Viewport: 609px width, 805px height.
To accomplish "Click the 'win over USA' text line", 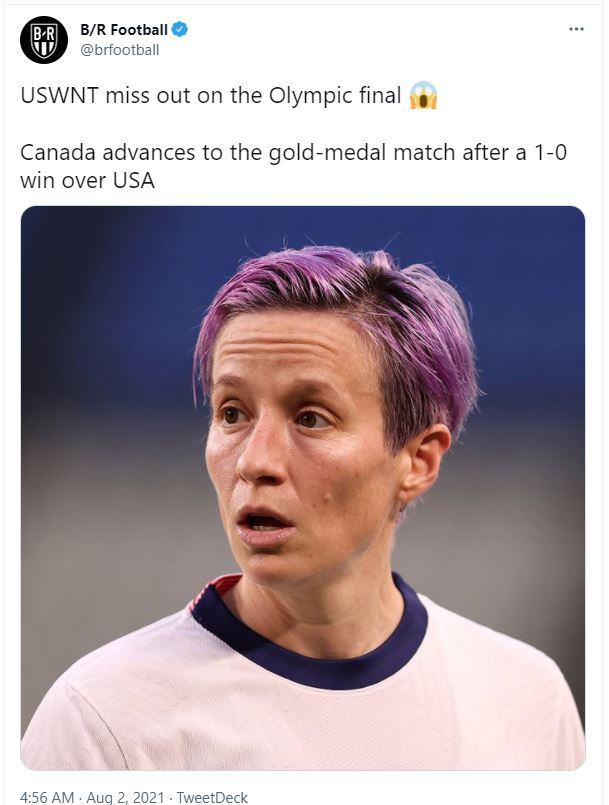I will [87, 180].
